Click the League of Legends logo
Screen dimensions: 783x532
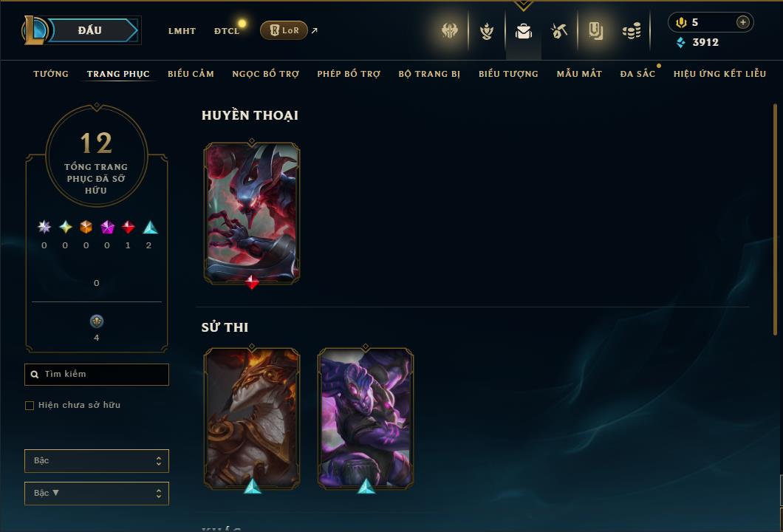point(34,30)
